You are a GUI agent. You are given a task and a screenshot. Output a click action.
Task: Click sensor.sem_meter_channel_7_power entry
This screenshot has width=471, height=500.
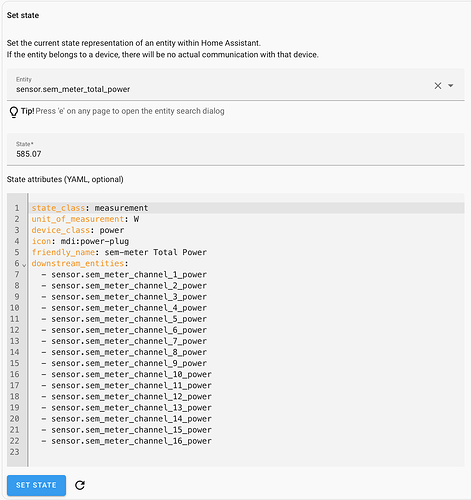point(129,341)
